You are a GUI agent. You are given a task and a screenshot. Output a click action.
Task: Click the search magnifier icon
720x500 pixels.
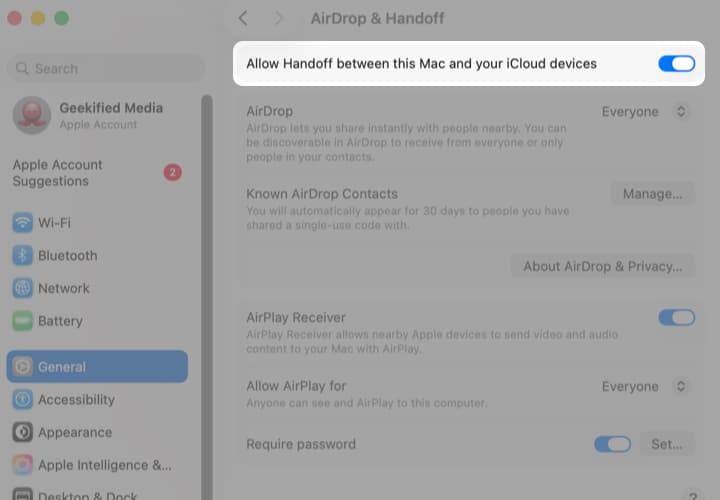click(22, 68)
